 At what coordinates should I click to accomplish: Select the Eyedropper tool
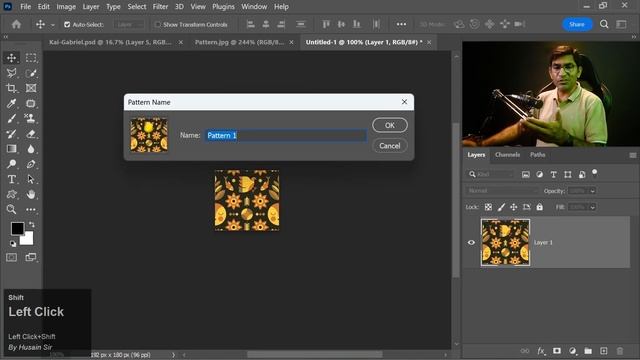coord(11,103)
